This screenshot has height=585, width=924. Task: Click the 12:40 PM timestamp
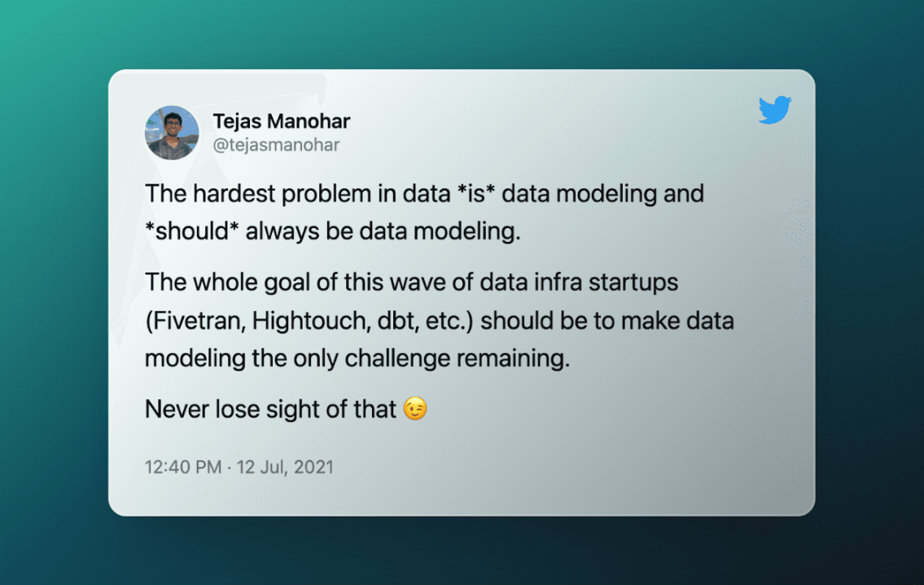182,468
